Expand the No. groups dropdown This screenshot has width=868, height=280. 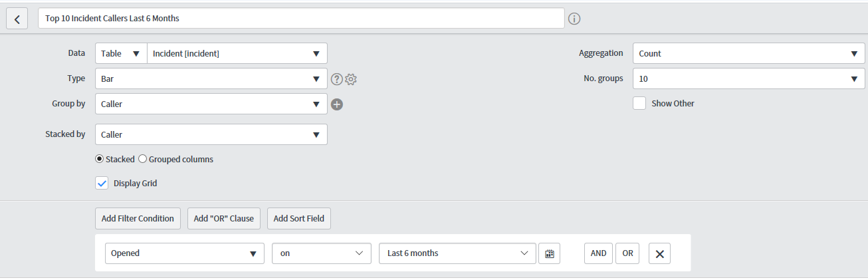click(749, 78)
